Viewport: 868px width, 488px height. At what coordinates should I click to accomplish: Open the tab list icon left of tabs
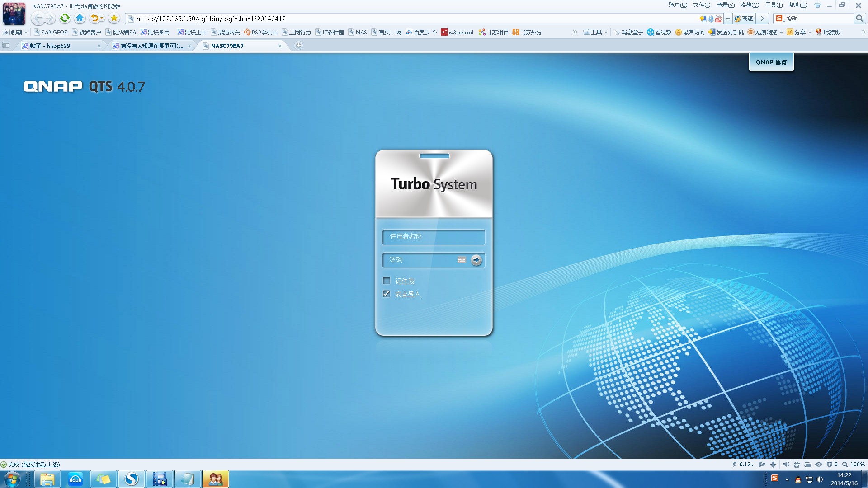[x=6, y=45]
